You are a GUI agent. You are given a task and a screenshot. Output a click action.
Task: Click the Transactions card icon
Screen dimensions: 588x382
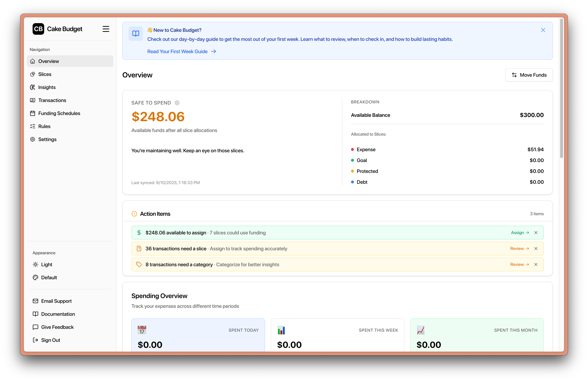[x=33, y=100]
